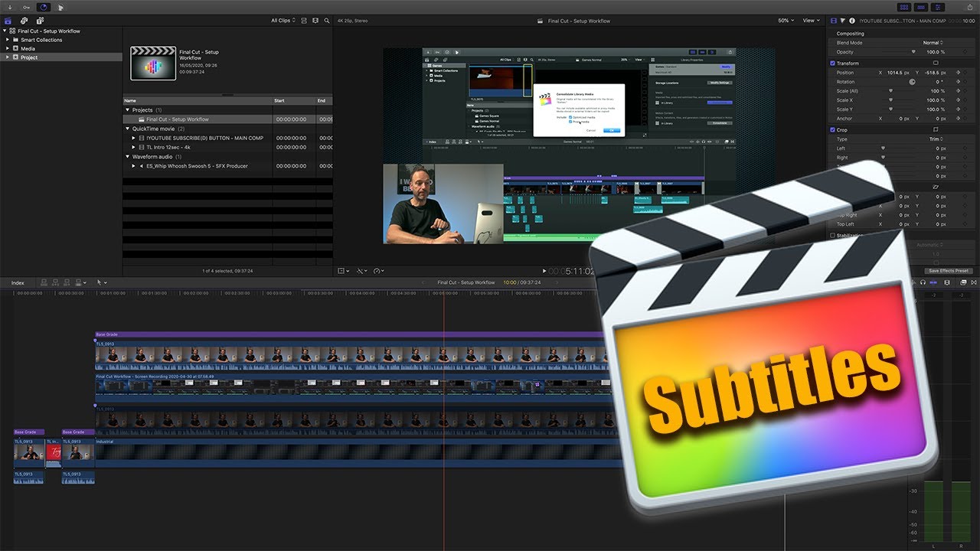
Task: Show the Photos and Audio sidebar
Action: click(x=24, y=21)
